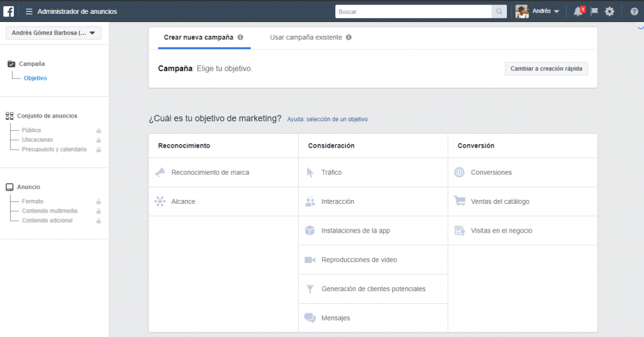
Task: Click the lock icon next to Público
Action: [99, 131]
